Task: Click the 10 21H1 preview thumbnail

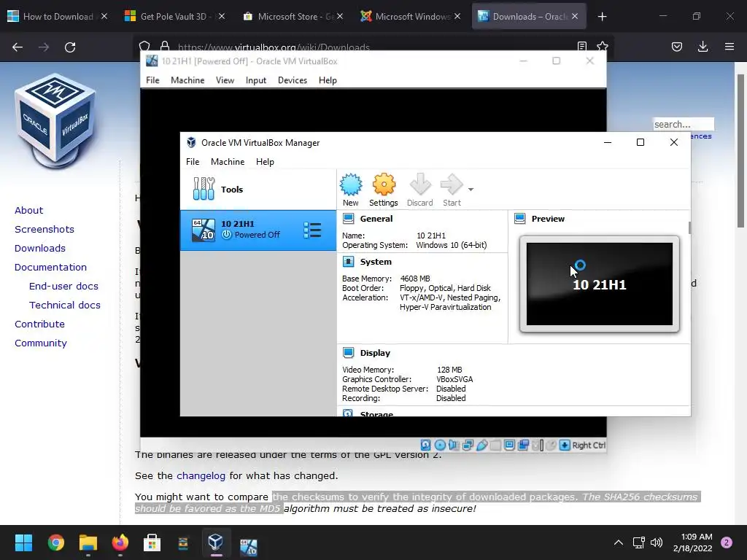Action: point(600,284)
